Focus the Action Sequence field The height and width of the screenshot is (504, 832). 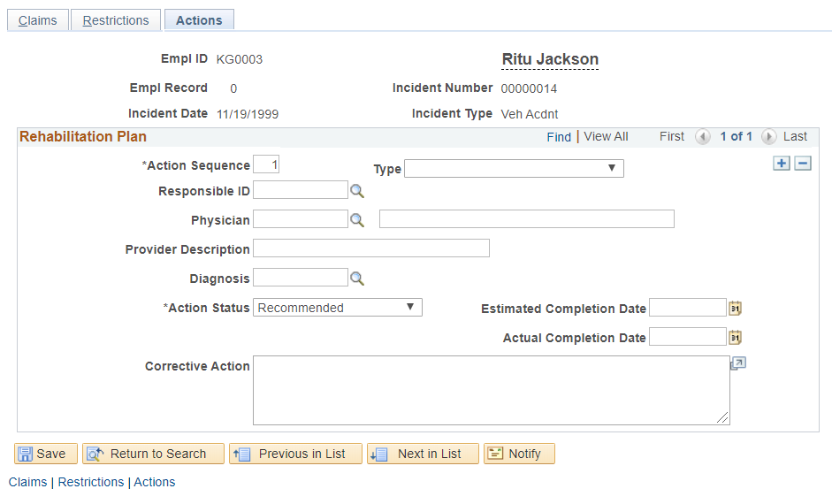click(266, 164)
